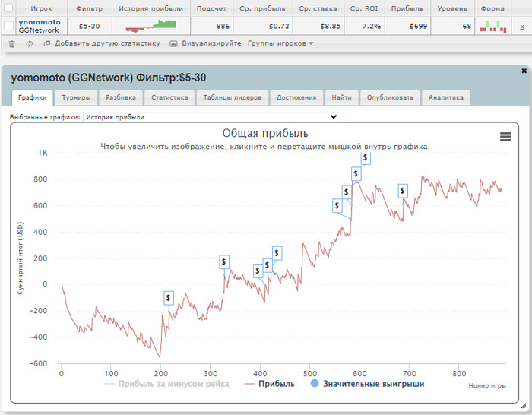The image size is (532, 415).
Task: Sort by the Ср. ставка column header
Action: click(x=318, y=9)
